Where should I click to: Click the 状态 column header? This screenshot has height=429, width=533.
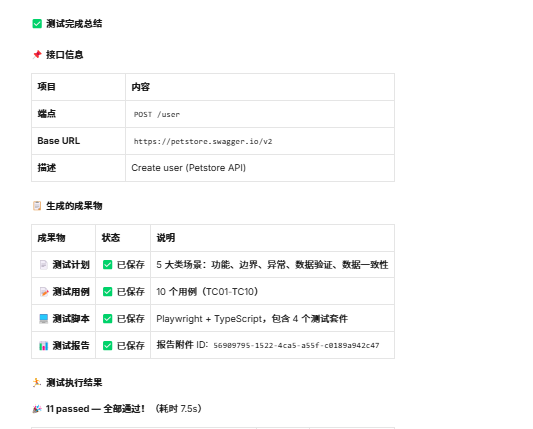111,238
